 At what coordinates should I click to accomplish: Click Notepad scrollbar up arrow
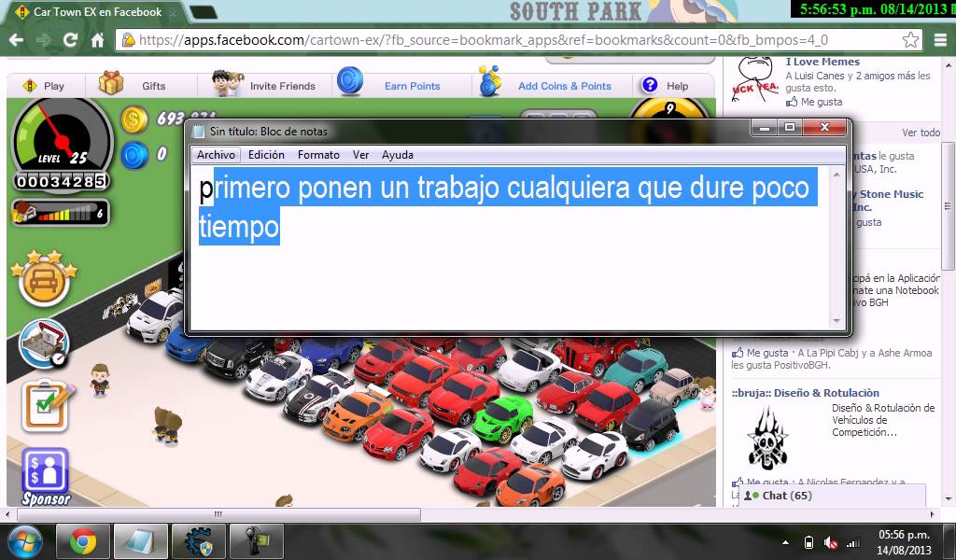(836, 175)
